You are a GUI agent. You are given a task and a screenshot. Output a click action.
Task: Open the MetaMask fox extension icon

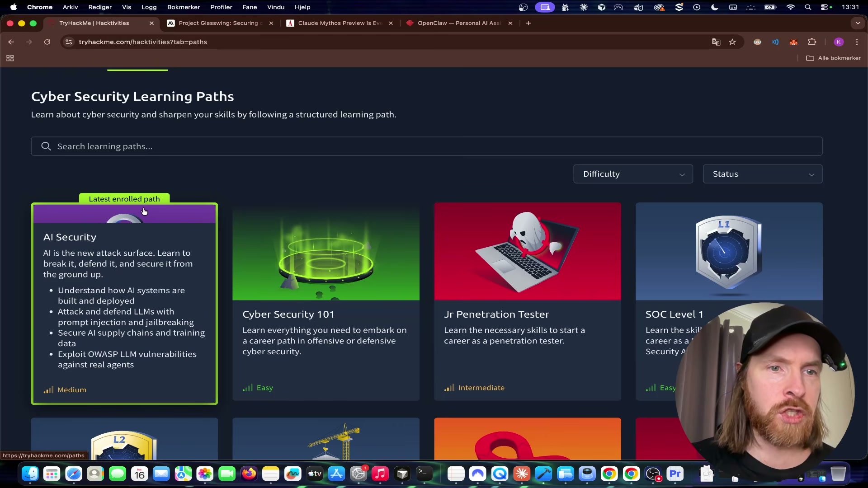click(794, 42)
